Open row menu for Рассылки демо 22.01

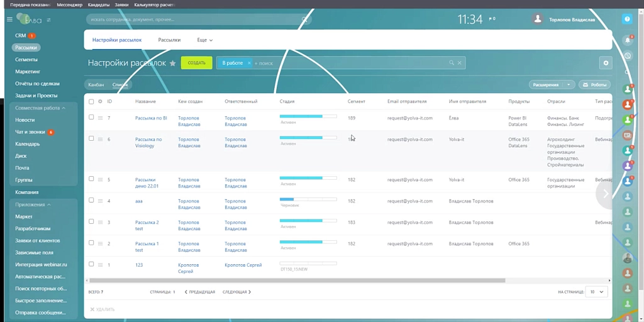(100, 179)
